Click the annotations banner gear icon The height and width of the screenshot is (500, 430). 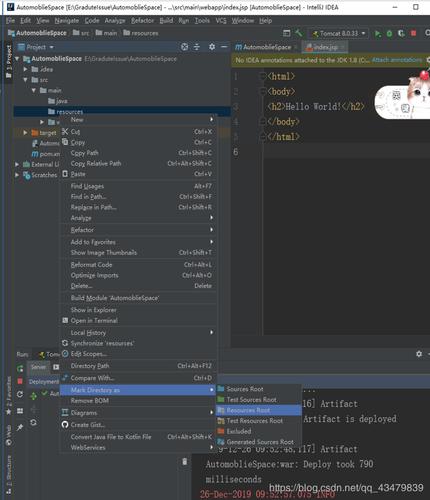click(x=428, y=60)
